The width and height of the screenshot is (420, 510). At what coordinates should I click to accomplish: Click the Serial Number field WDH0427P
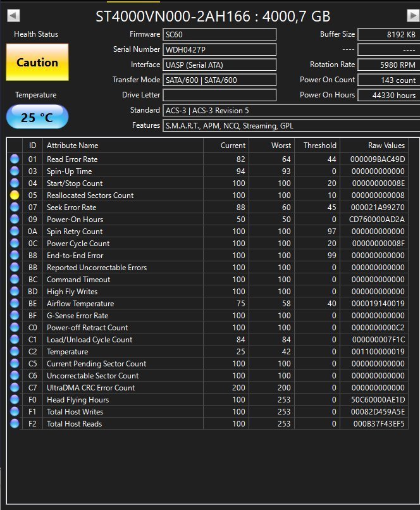219,49
